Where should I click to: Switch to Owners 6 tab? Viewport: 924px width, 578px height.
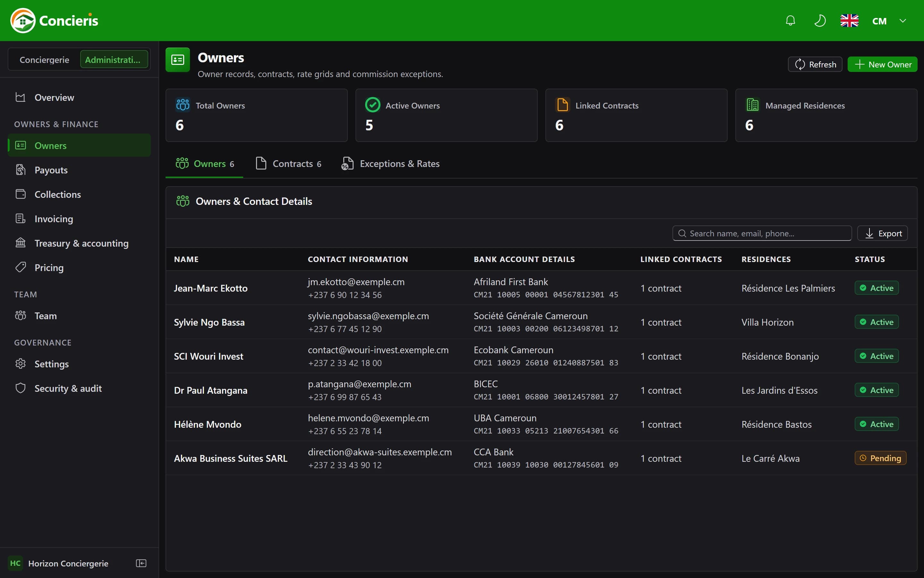point(204,164)
